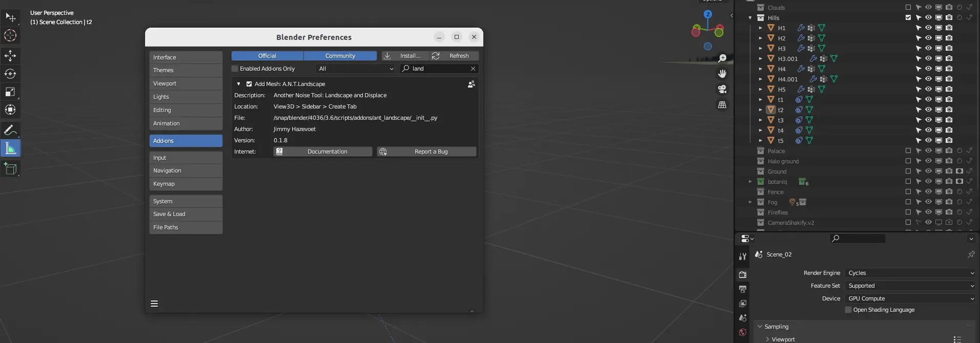Activate the Transform tool

(x=10, y=110)
